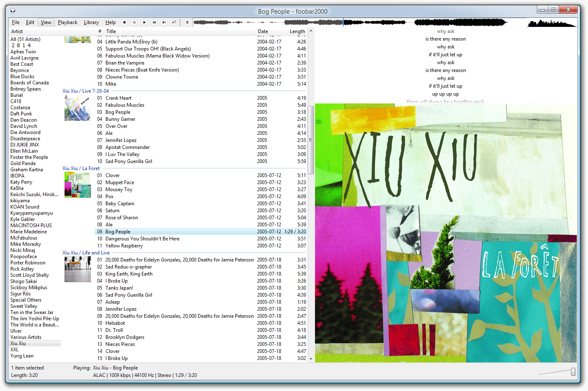Open the Playback menu
The width and height of the screenshot is (588, 391).
pyautogui.click(x=67, y=22)
